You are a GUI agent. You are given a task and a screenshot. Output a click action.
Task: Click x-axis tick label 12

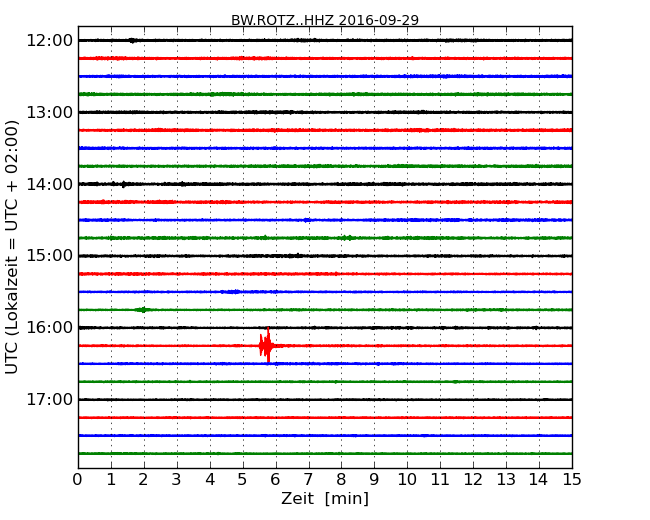473,480
